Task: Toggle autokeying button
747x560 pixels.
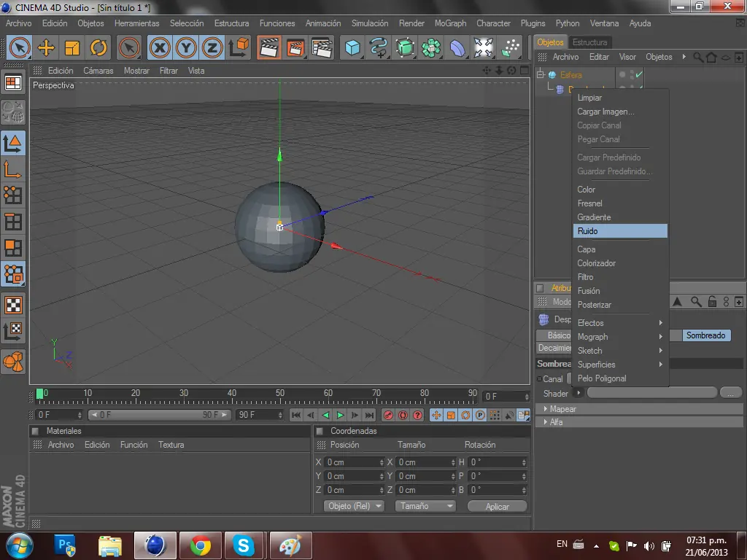Action: 403,415
